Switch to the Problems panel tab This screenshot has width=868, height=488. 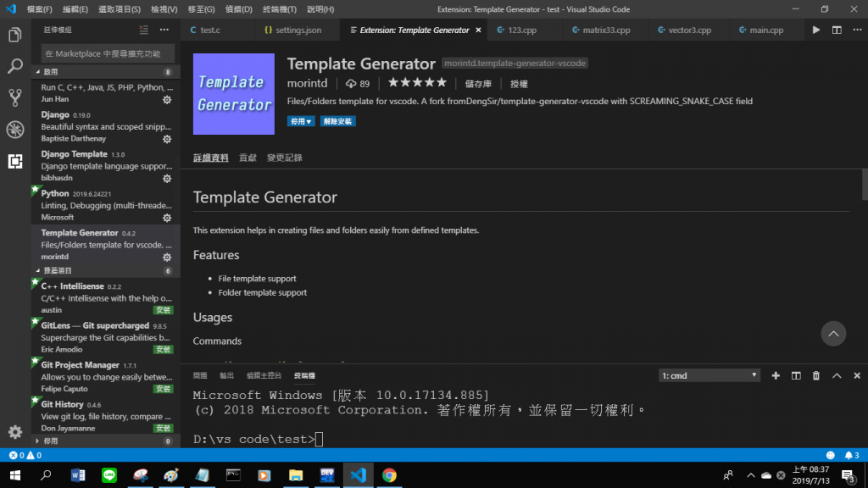[200, 375]
